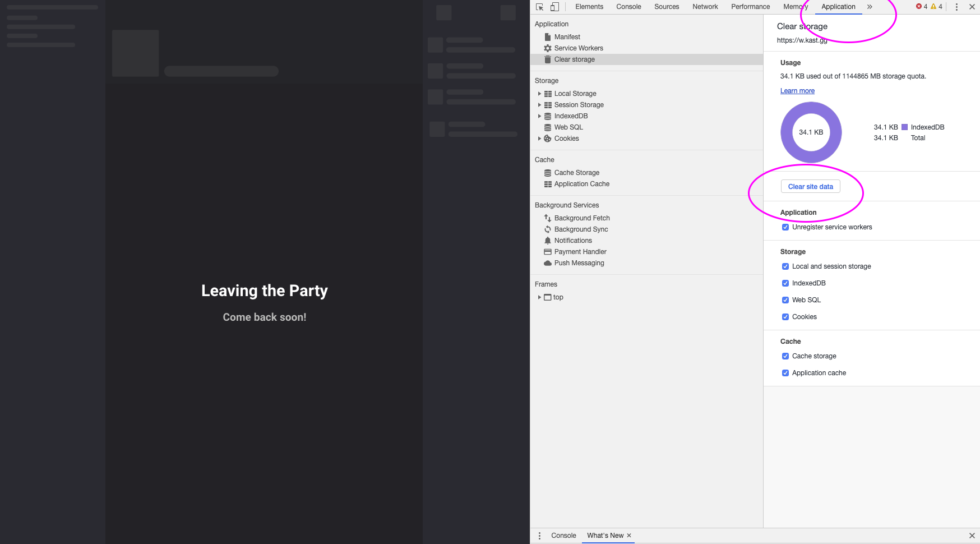The height and width of the screenshot is (544, 980).
Task: Switch to the Network tab
Action: 705,7
